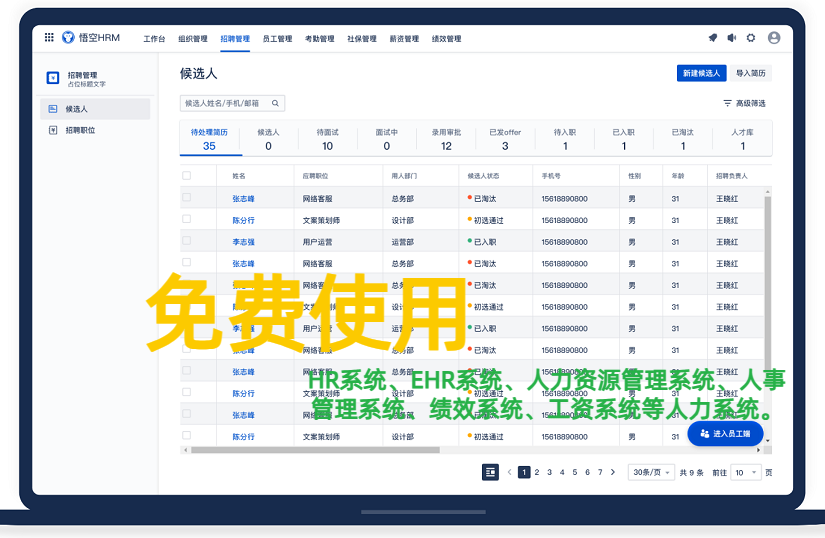Open the announcements speaker icon
The width and height of the screenshot is (825, 538).
coord(732,38)
